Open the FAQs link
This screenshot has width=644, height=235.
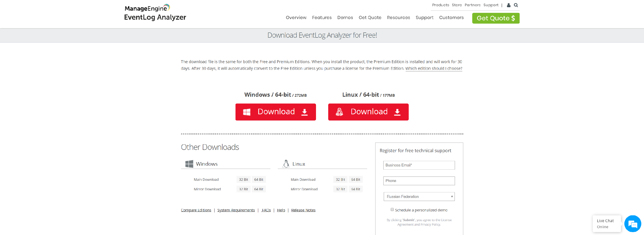pos(266,210)
